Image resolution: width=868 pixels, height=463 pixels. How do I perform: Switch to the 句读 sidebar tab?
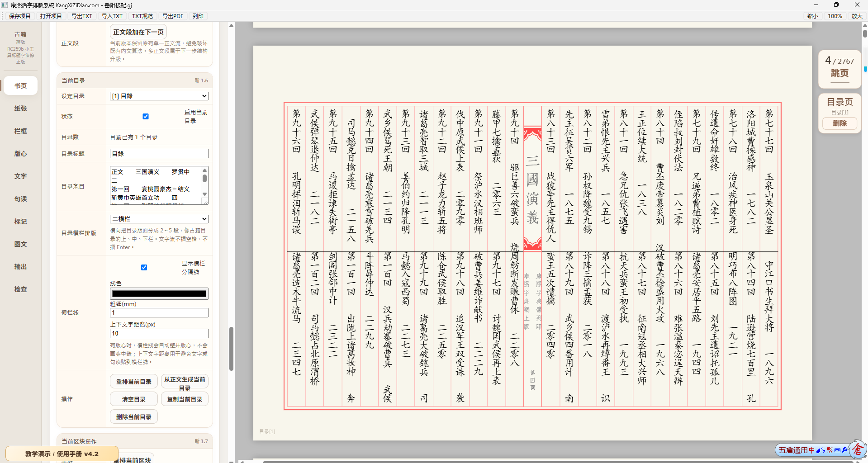pos(20,199)
